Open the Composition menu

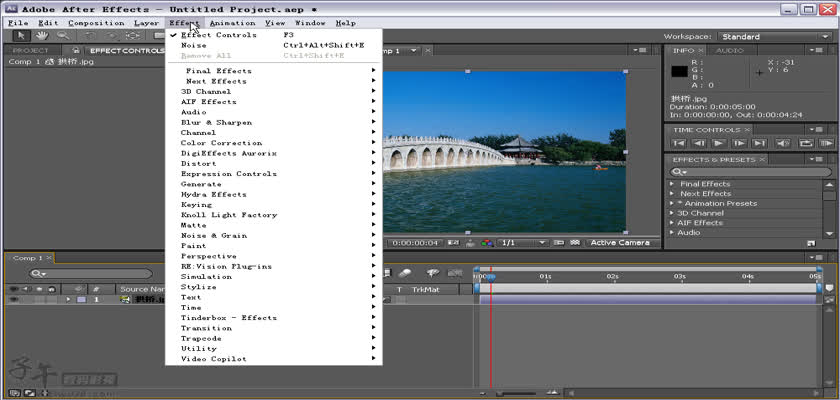(x=96, y=23)
